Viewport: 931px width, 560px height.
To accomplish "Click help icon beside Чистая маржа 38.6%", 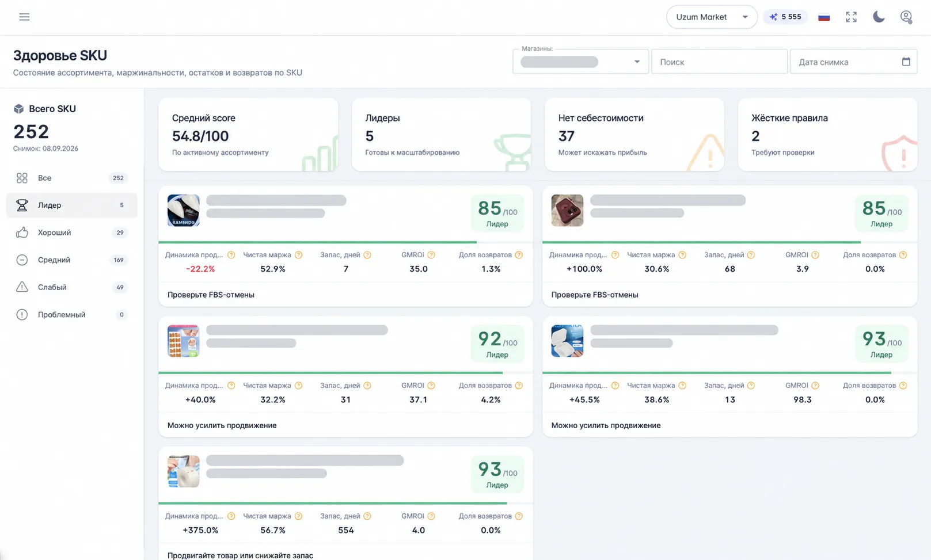I will (x=682, y=386).
